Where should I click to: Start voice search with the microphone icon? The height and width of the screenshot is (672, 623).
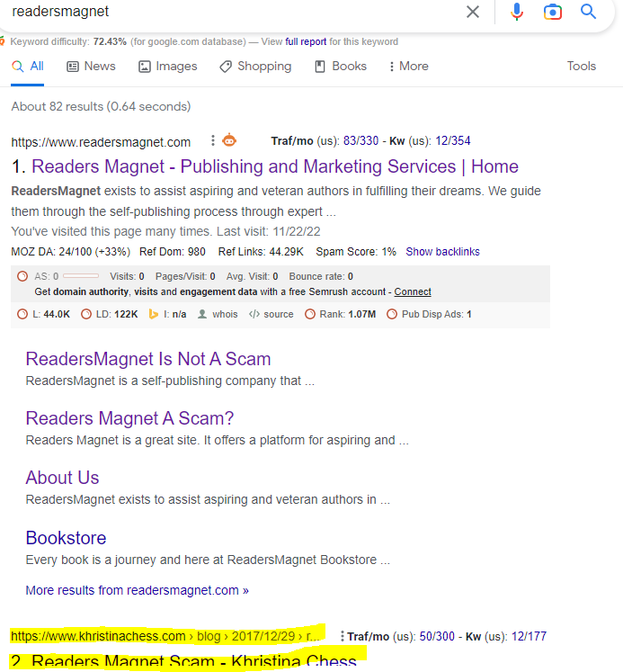pyautogui.click(x=517, y=12)
